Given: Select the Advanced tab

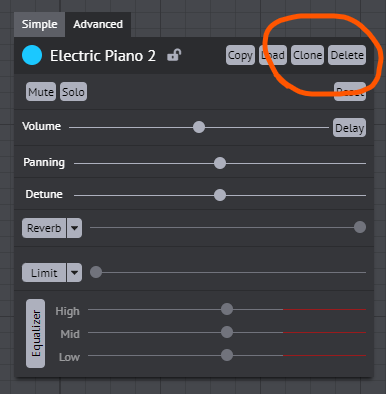Looking at the screenshot, I should point(98,24).
